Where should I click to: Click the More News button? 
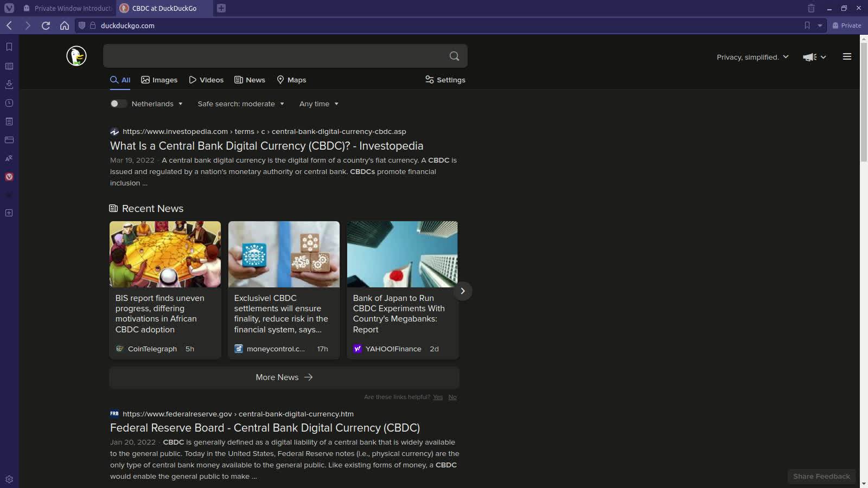click(284, 377)
